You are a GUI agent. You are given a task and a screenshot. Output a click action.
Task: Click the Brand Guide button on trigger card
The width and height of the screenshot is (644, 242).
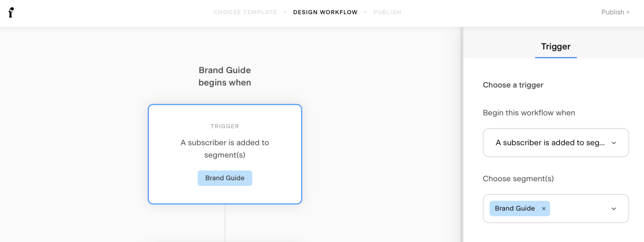pyautogui.click(x=225, y=178)
